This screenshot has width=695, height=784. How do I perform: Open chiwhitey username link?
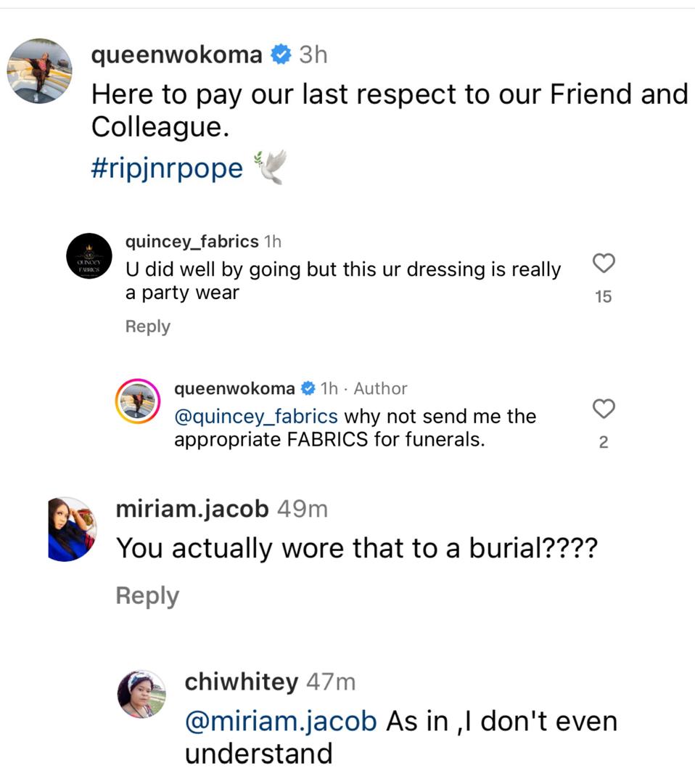click(241, 682)
